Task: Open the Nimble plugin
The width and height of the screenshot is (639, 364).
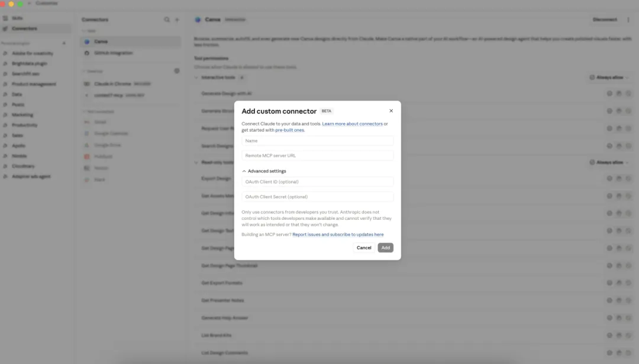Action: point(19,156)
